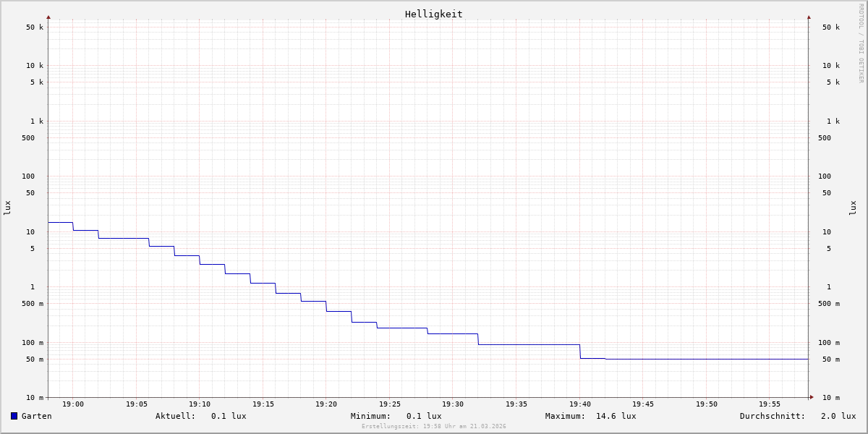Click the Erstellungszeit timestamp footer text
This screenshot has height=434, width=868.
click(433, 427)
